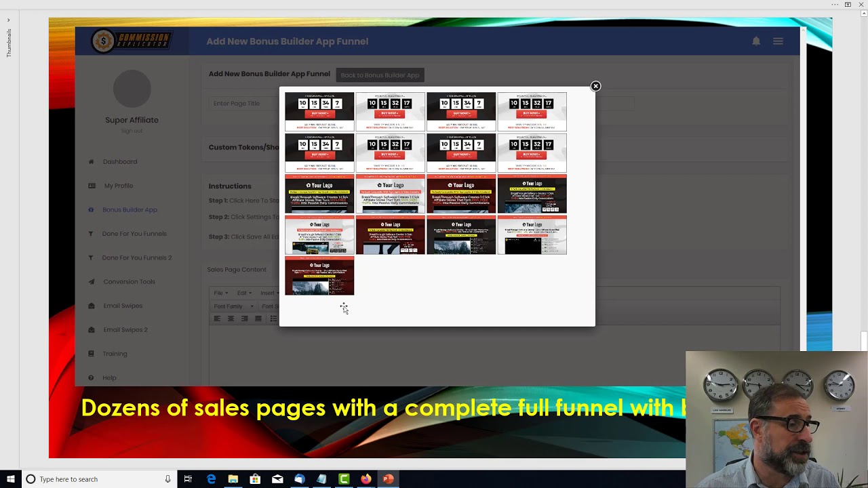This screenshot has height=488, width=868.
Task: Open the notifications bell
Action: pos(756,41)
